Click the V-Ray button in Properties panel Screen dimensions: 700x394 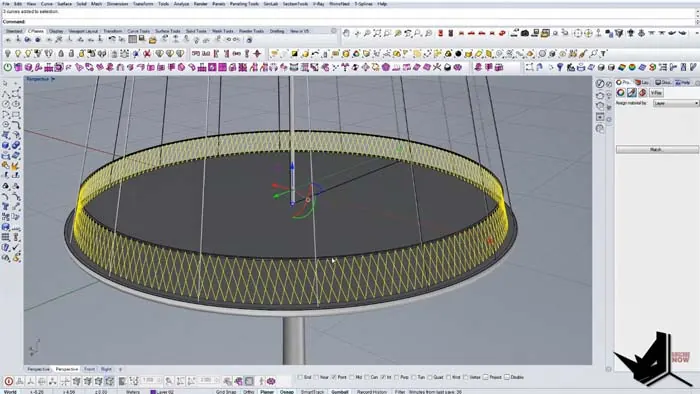[x=656, y=93]
